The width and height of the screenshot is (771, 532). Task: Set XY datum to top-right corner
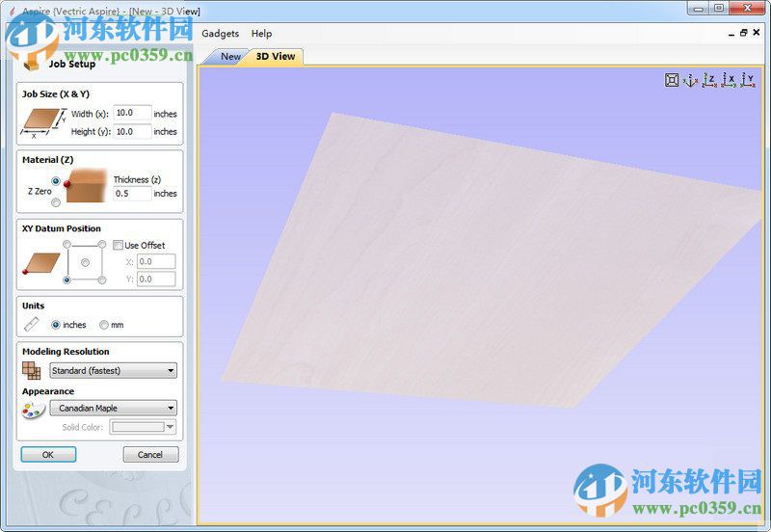[x=102, y=245]
